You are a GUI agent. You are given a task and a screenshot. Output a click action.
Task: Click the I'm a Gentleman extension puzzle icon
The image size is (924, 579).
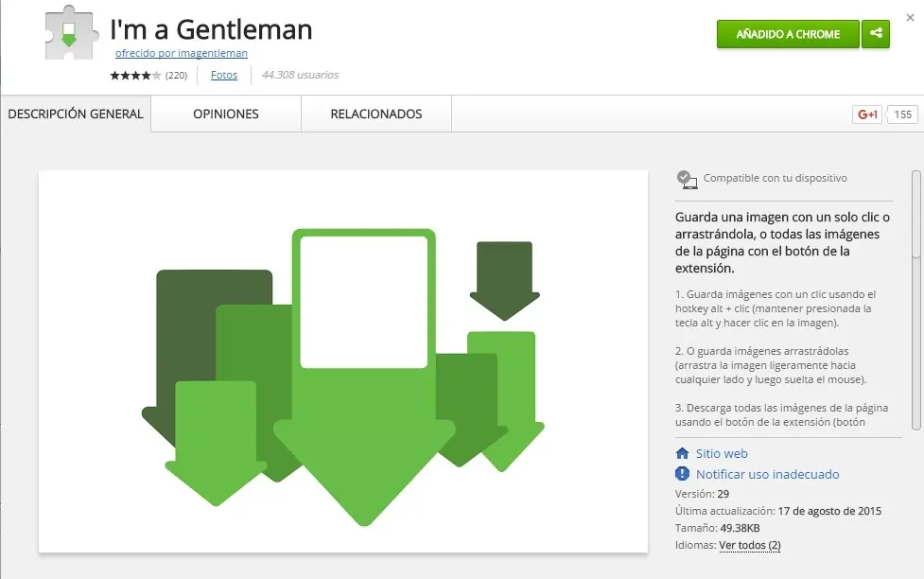(x=71, y=34)
